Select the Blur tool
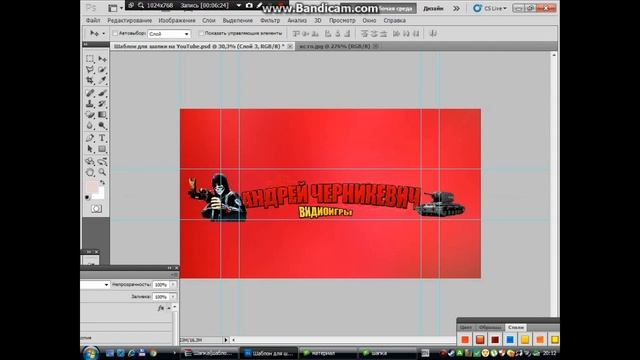The width and height of the screenshot is (640, 360). pyautogui.click(x=90, y=126)
